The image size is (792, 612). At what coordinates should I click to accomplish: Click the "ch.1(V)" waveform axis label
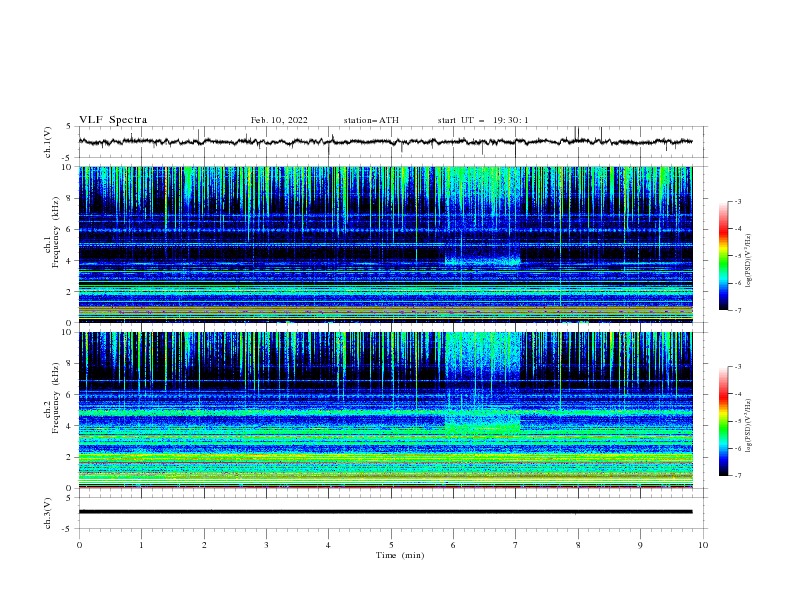pyautogui.click(x=48, y=142)
